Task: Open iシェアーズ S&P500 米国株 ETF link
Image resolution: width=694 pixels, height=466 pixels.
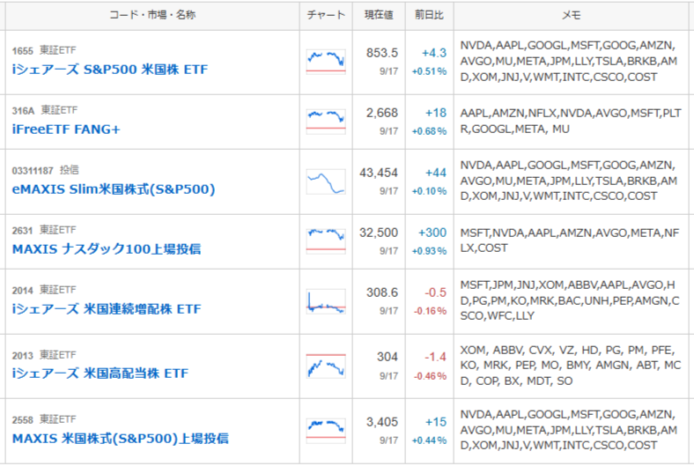Action: 110,69
